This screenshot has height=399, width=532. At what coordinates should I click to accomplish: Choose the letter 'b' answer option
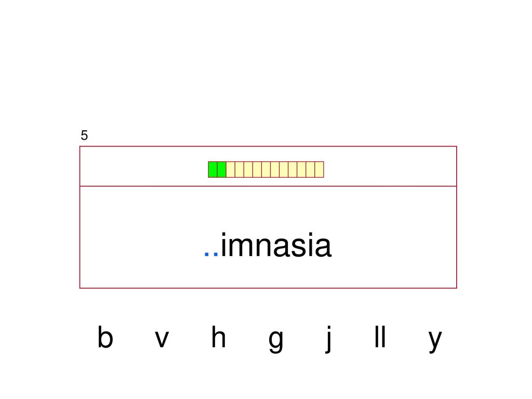click(x=105, y=337)
